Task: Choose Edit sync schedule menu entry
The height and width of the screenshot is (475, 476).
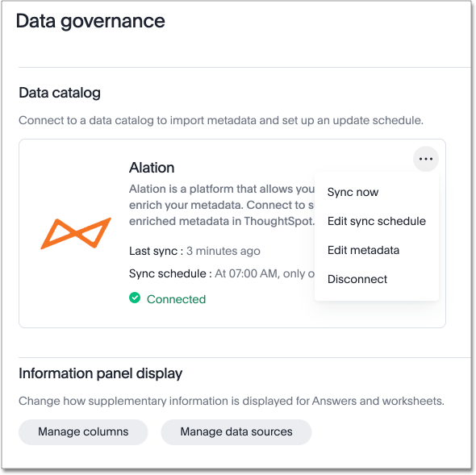Action: coord(377,221)
